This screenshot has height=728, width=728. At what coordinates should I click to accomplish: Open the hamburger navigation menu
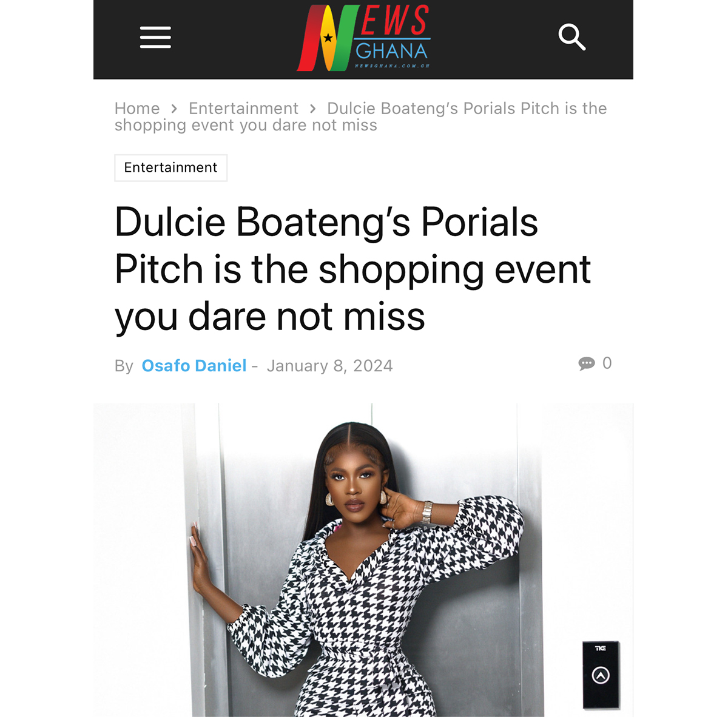(x=155, y=37)
